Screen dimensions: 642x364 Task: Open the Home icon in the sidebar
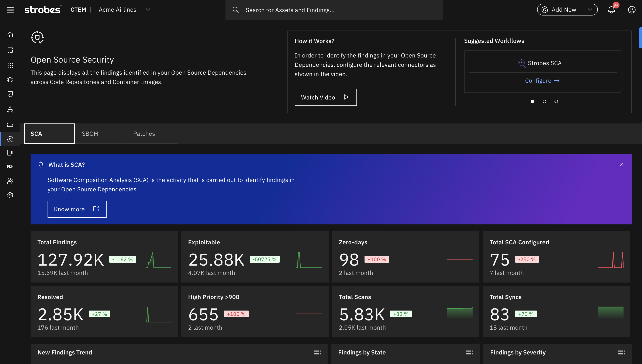coord(10,35)
